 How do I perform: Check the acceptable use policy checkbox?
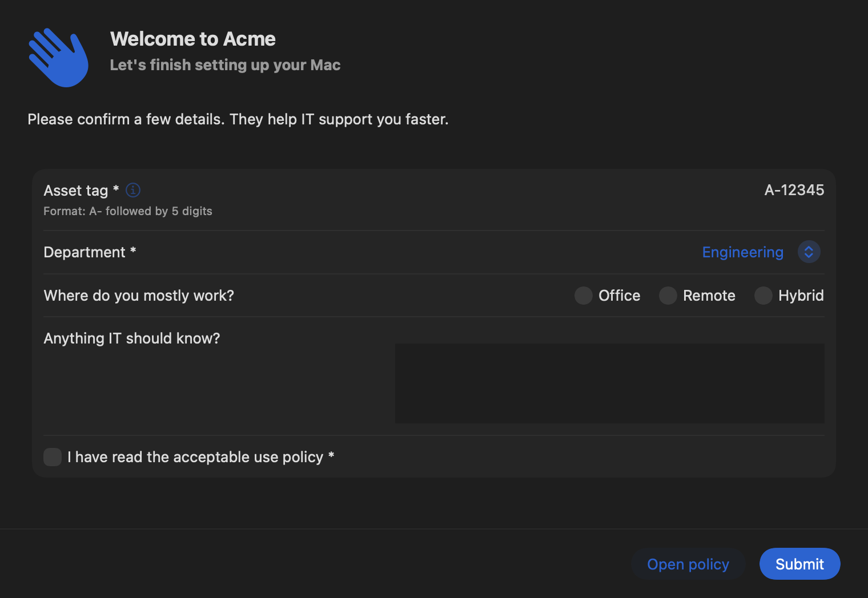click(x=53, y=457)
